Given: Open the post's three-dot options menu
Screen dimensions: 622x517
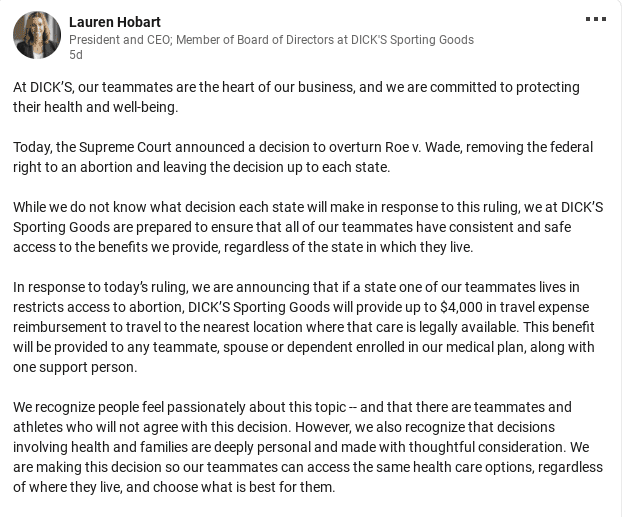Looking at the screenshot, I should pos(595,19).
